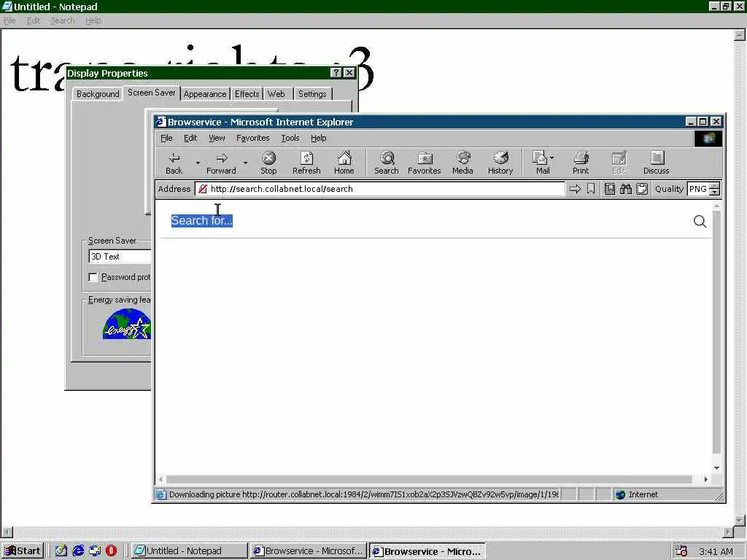The width and height of the screenshot is (747, 560).
Task: Click the active Browservice taskbar button
Action: (427, 551)
